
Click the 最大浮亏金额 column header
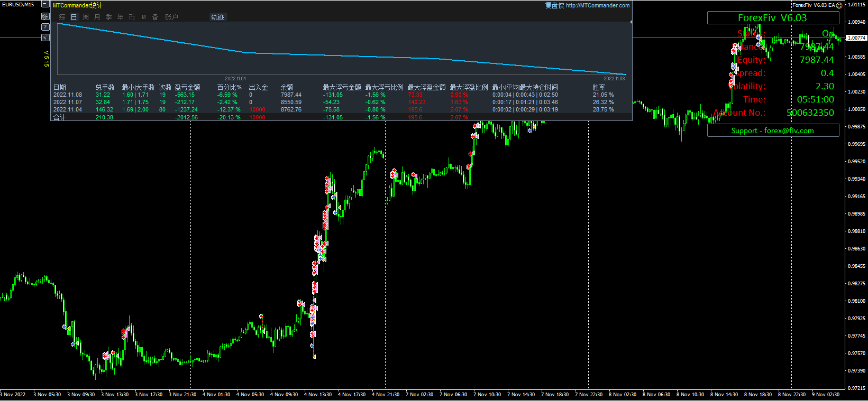click(x=342, y=87)
